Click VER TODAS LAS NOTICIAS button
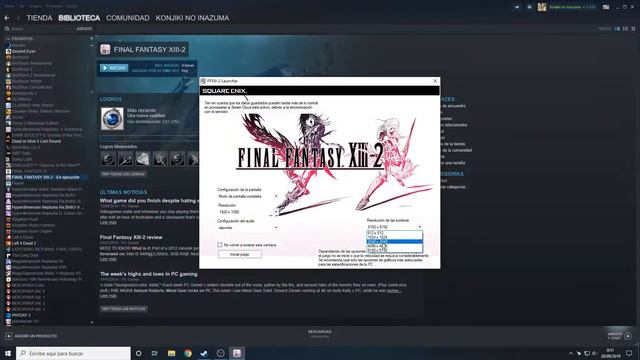This screenshot has width=640, height=360. (x=124, y=309)
